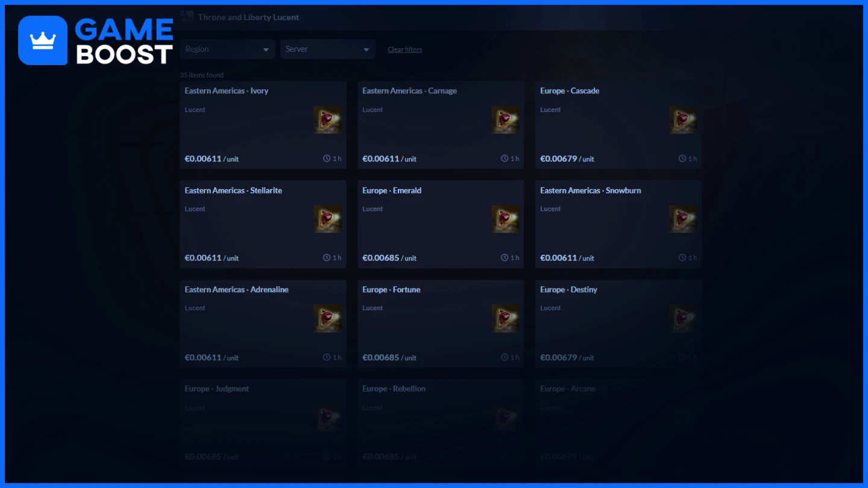Click the Lucent gem icon on the Adrenaline card
This screenshot has height=488, width=868.
coord(327,318)
